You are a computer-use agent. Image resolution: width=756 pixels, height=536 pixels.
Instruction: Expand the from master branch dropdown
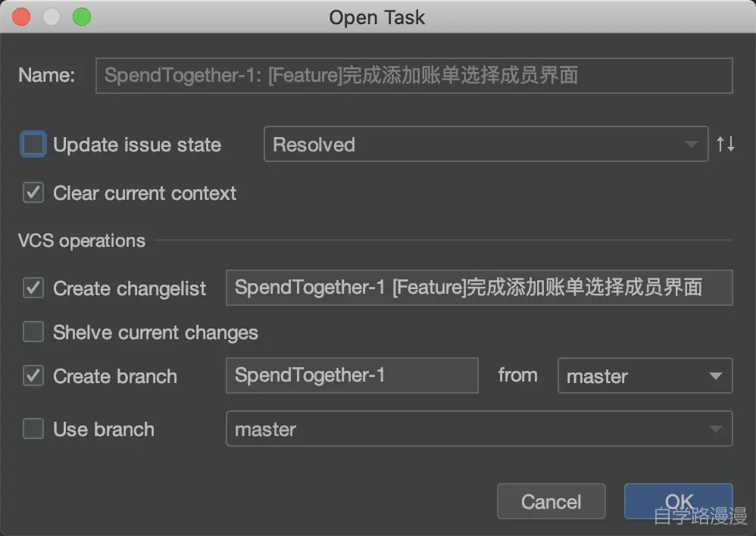coord(644,376)
